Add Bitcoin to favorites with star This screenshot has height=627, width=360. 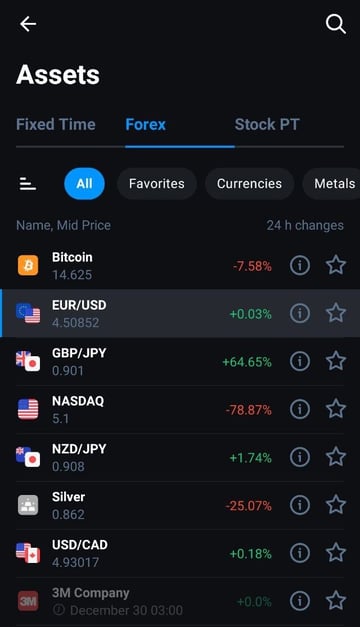[336, 265]
